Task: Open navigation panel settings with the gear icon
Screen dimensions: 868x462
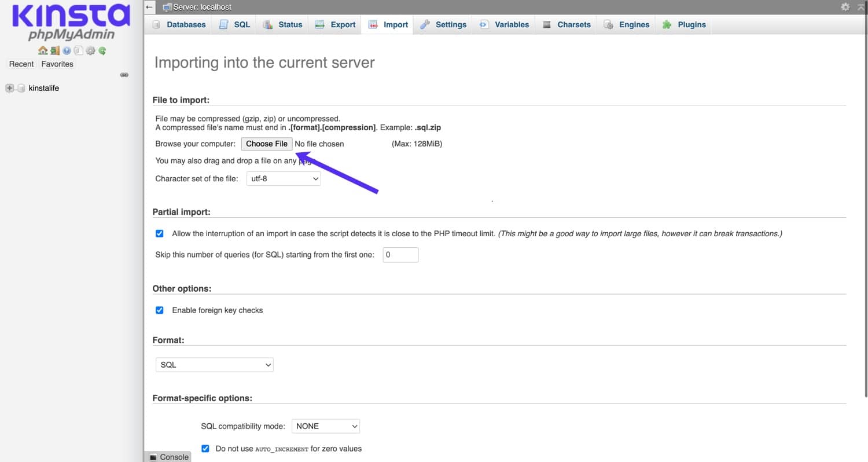Action: tap(91, 50)
